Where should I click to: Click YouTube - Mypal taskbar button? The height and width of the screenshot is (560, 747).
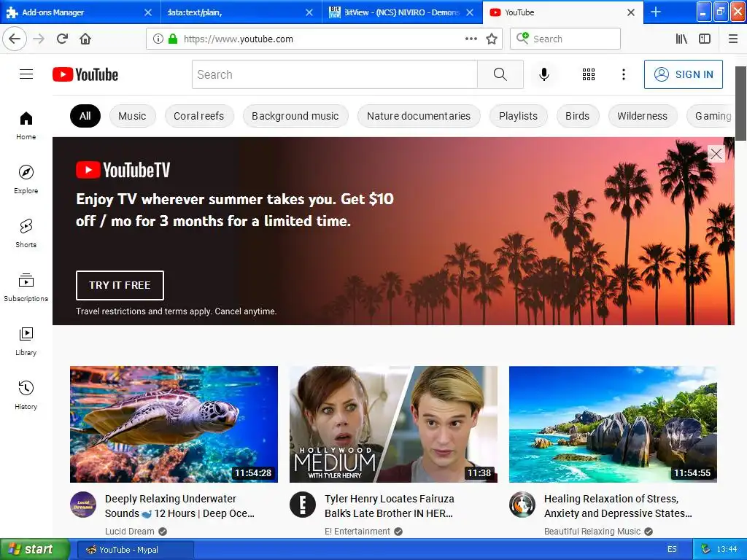click(x=135, y=550)
